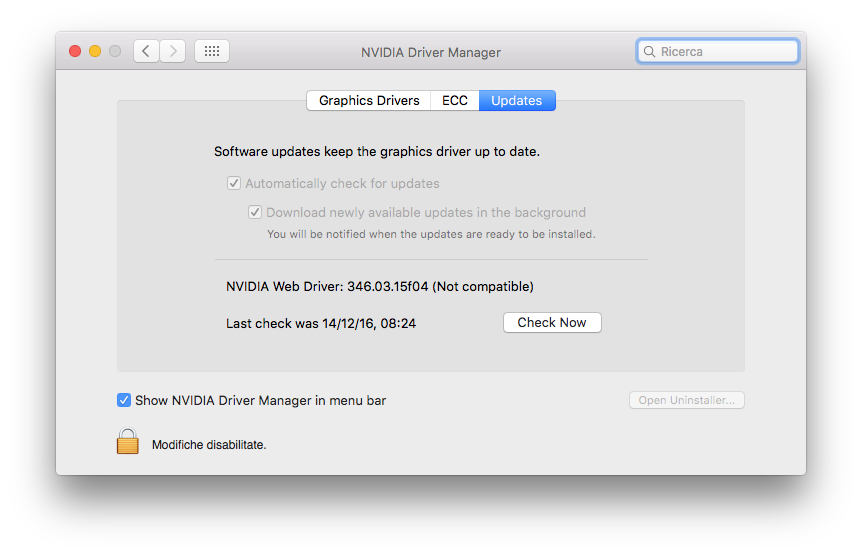The width and height of the screenshot is (862, 555).
Task: Go back with the left chevron button
Action: click(146, 51)
